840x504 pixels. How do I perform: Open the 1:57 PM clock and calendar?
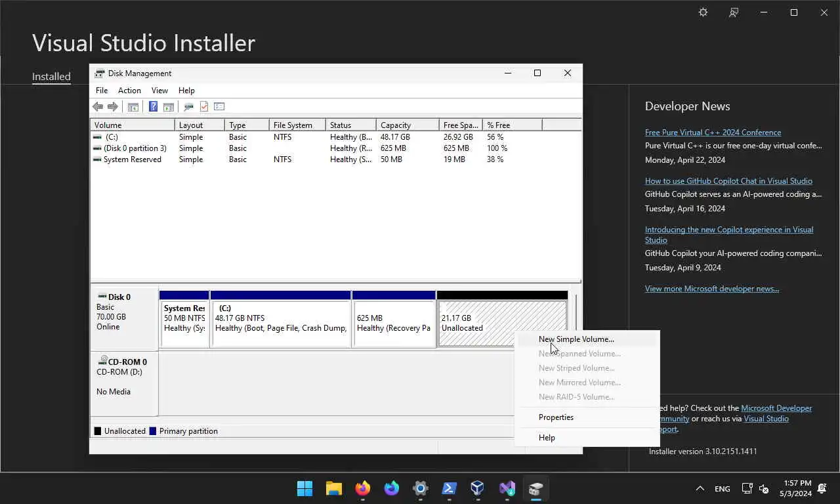click(796, 488)
